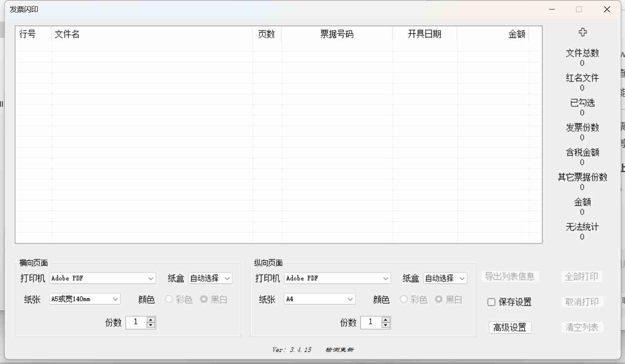Click the plus icon to add files

pyautogui.click(x=582, y=32)
